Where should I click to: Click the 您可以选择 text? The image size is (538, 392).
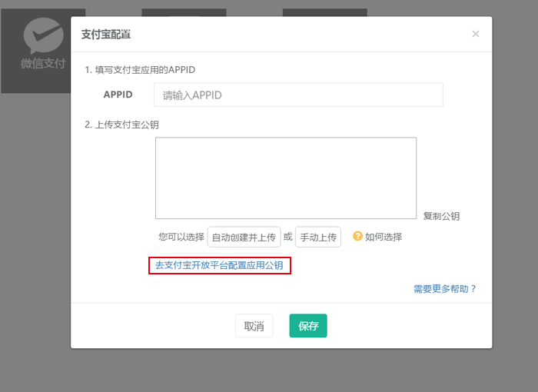181,237
